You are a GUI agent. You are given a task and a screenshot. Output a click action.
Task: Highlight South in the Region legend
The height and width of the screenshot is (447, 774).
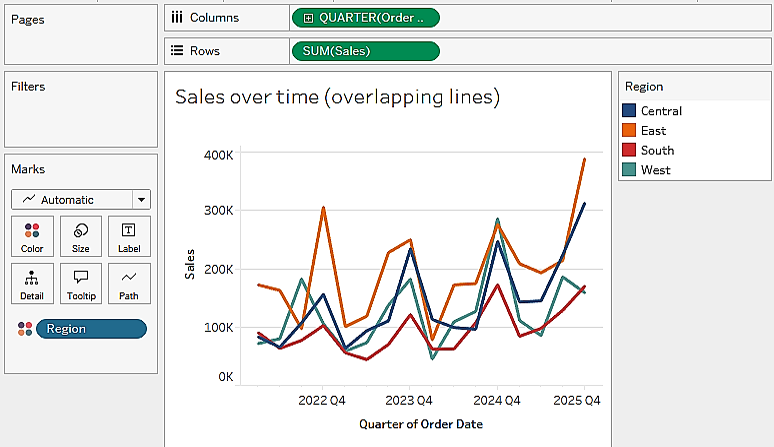click(x=656, y=150)
